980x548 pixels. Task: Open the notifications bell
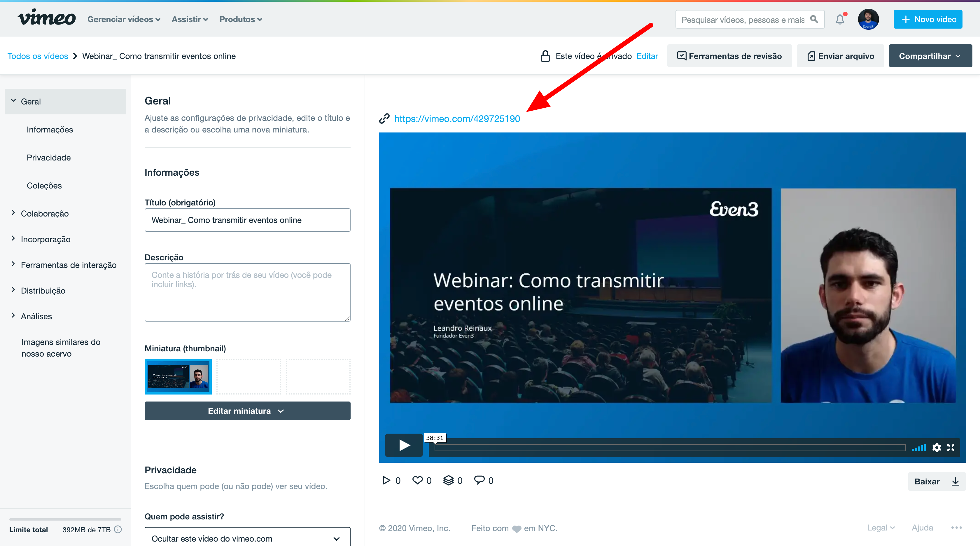coord(840,19)
